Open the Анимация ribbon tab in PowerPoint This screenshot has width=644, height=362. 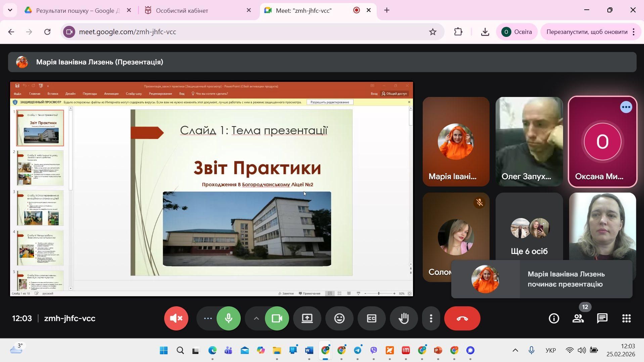click(111, 94)
